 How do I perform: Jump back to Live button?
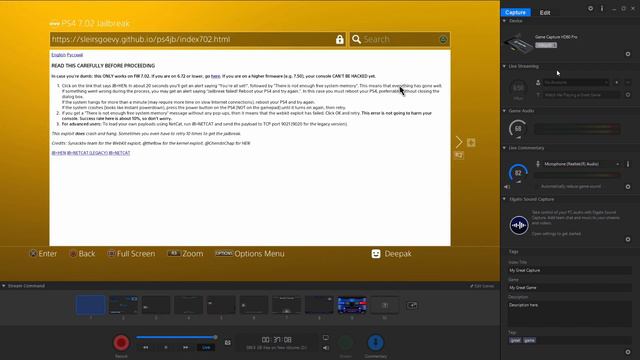[x=206, y=347]
